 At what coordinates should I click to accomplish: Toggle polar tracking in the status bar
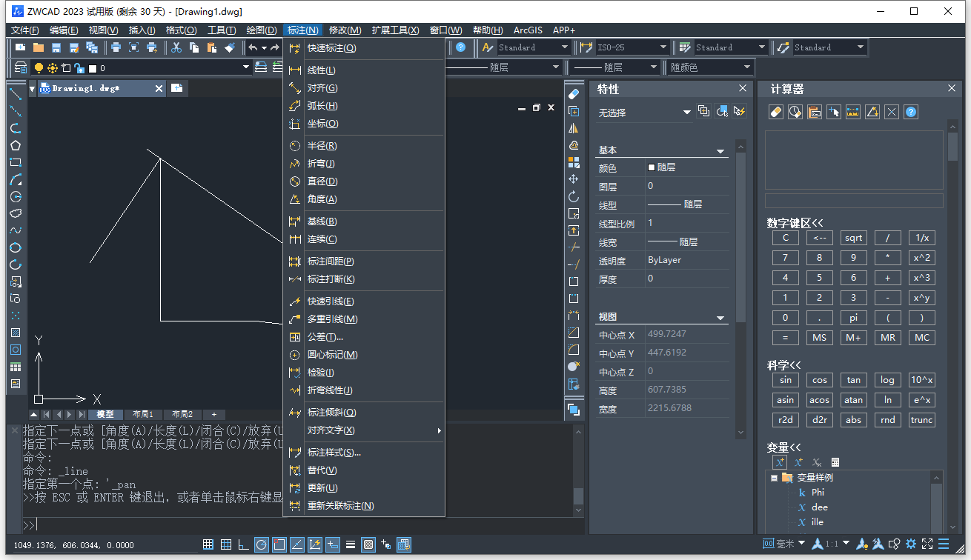pyautogui.click(x=262, y=545)
